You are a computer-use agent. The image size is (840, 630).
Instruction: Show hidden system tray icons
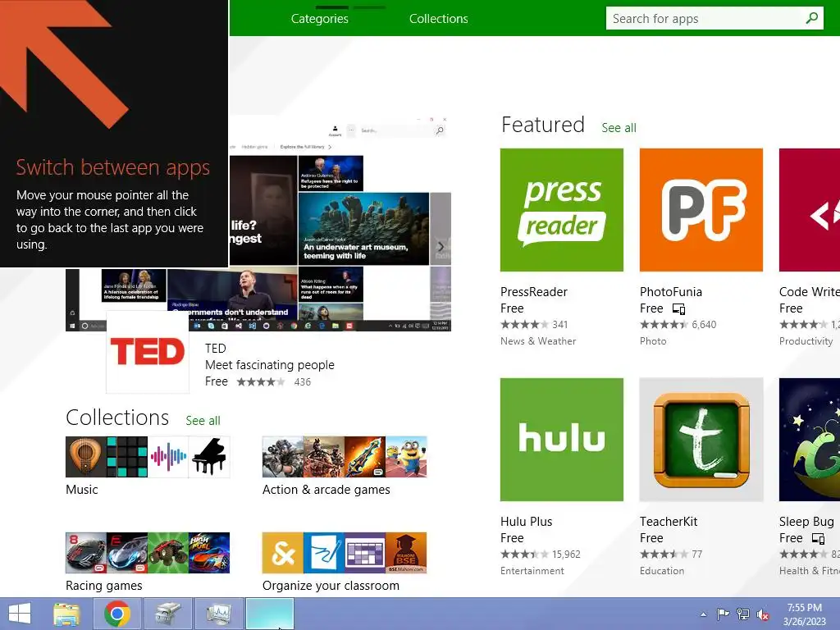click(x=703, y=614)
